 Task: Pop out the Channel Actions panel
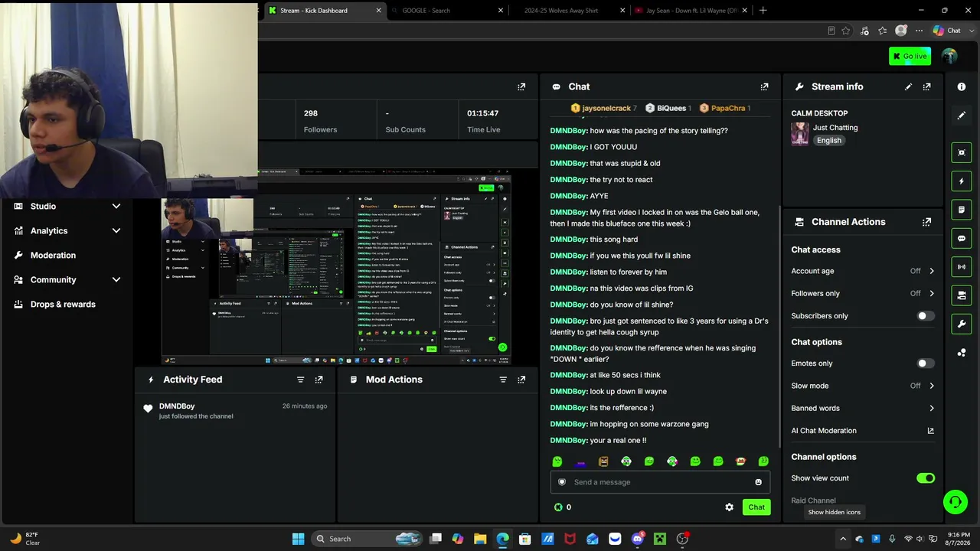pyautogui.click(x=926, y=222)
